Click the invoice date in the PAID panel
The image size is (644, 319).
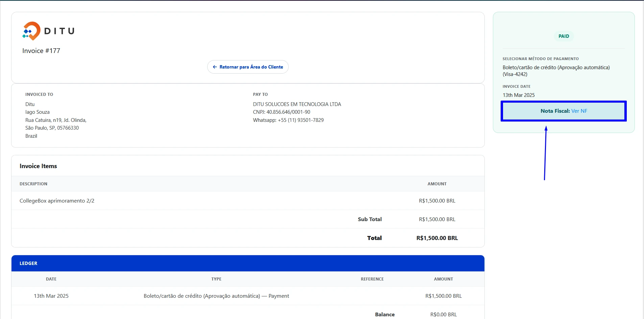pos(519,95)
